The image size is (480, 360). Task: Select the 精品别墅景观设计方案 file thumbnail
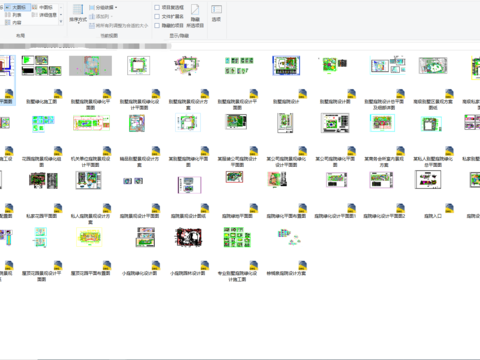[x=137, y=123]
